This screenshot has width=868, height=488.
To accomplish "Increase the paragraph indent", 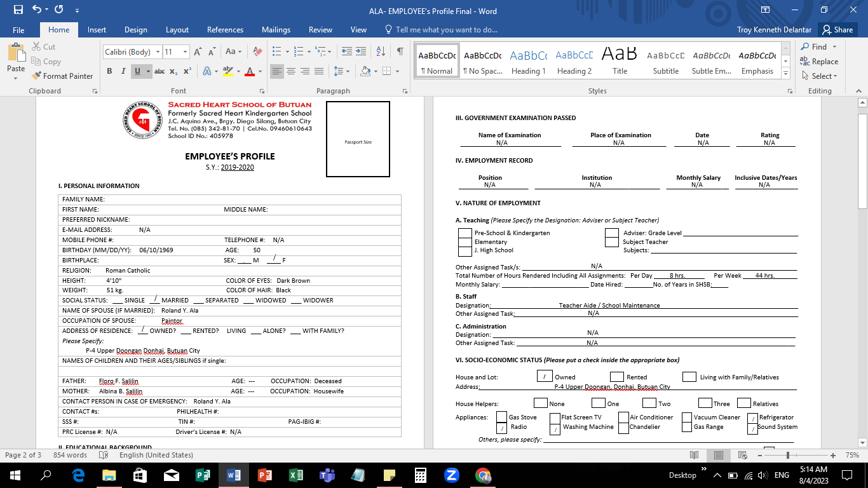I will [x=360, y=51].
